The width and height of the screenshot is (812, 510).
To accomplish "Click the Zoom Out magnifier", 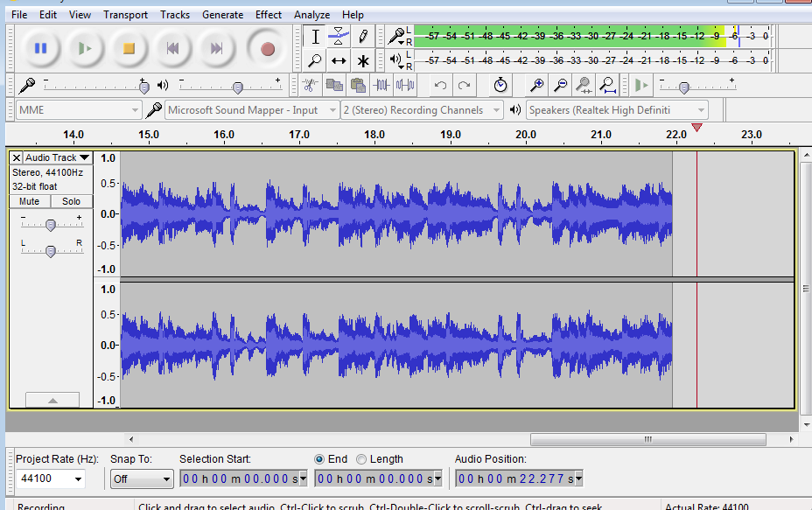I will click(560, 85).
